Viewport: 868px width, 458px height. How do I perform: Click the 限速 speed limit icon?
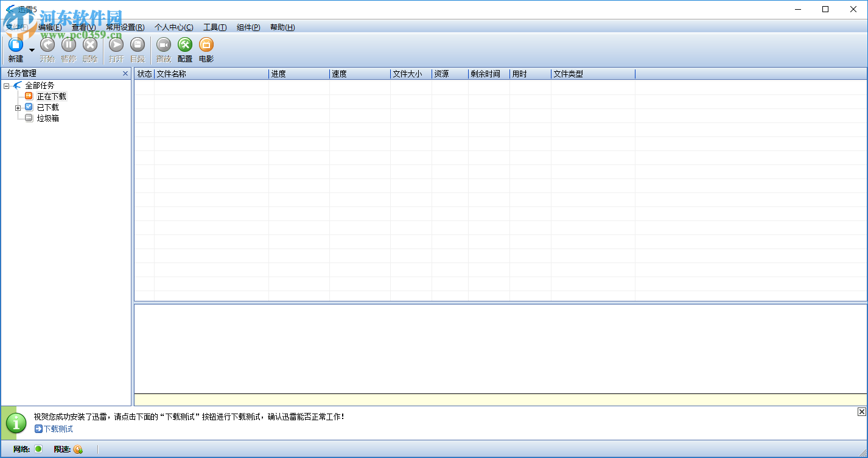77,449
